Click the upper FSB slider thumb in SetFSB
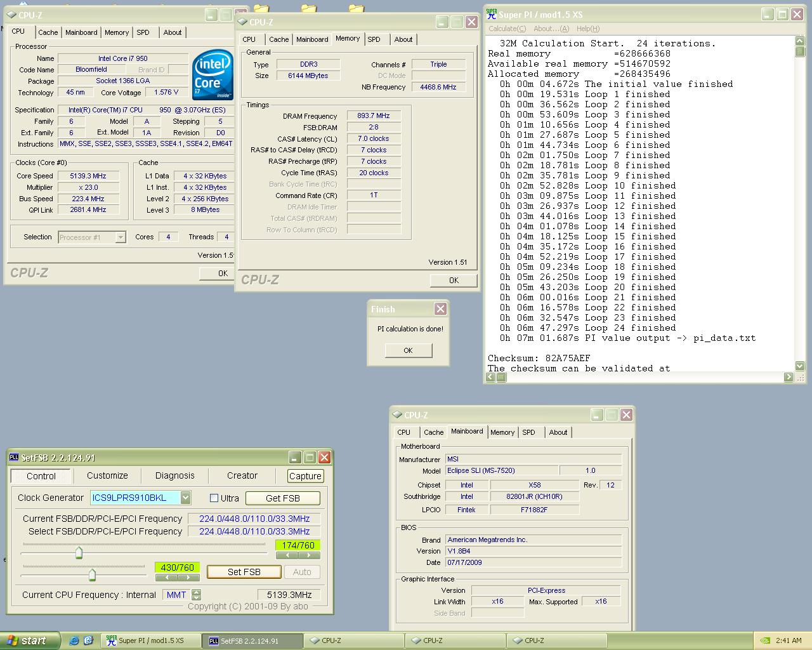This screenshot has height=650, width=812. [x=79, y=552]
